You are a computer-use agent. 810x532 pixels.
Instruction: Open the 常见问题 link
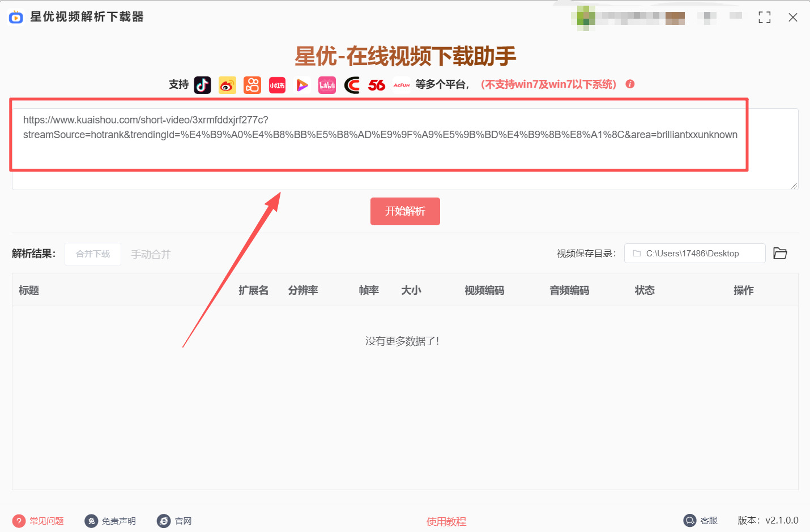point(46,521)
